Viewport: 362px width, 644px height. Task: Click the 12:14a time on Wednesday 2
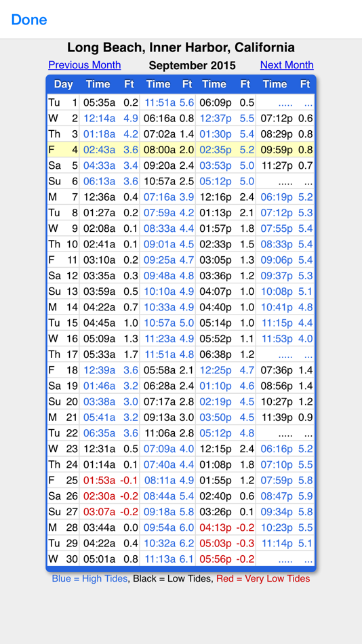tap(100, 118)
